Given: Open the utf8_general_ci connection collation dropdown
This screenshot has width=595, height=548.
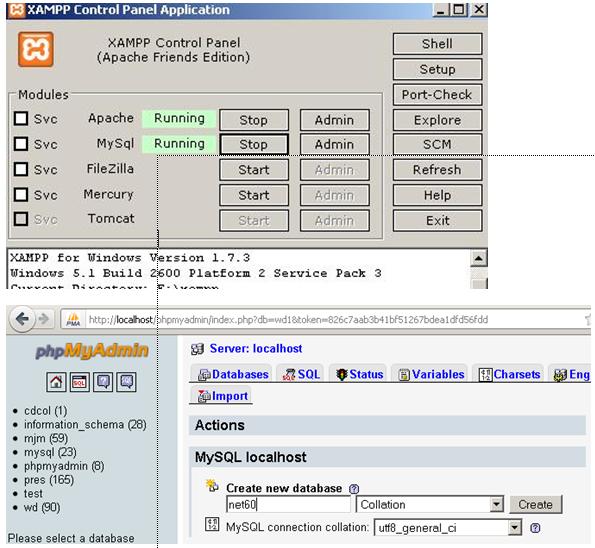Looking at the screenshot, I should pyautogui.click(x=448, y=528).
